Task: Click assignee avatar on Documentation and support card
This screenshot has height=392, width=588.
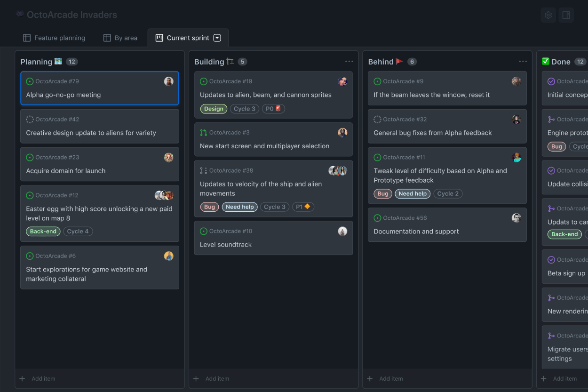Action: [x=516, y=218]
